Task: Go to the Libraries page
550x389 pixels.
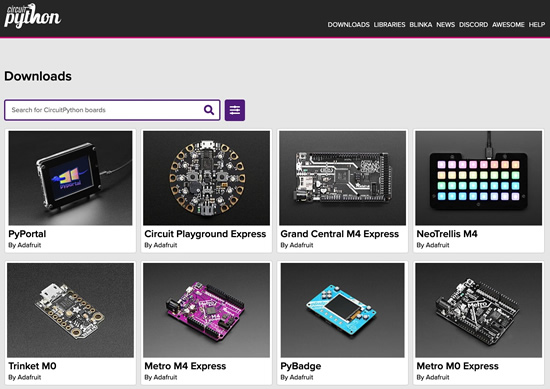Action: click(389, 25)
